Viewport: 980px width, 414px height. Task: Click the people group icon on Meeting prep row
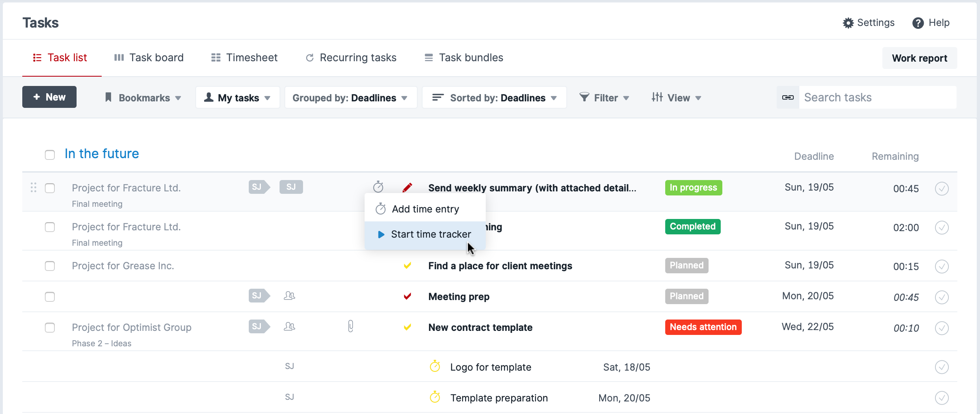coord(289,296)
